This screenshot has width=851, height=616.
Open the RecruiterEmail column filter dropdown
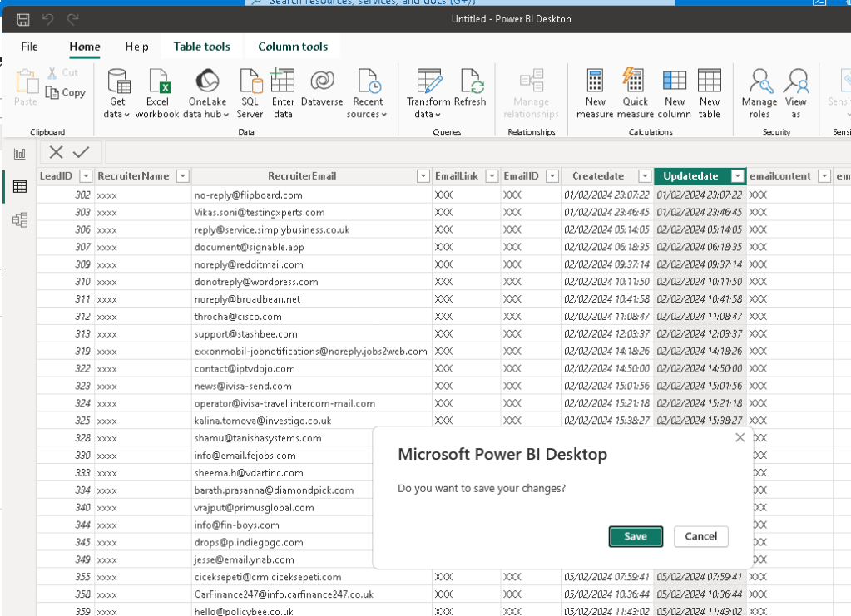(423, 176)
